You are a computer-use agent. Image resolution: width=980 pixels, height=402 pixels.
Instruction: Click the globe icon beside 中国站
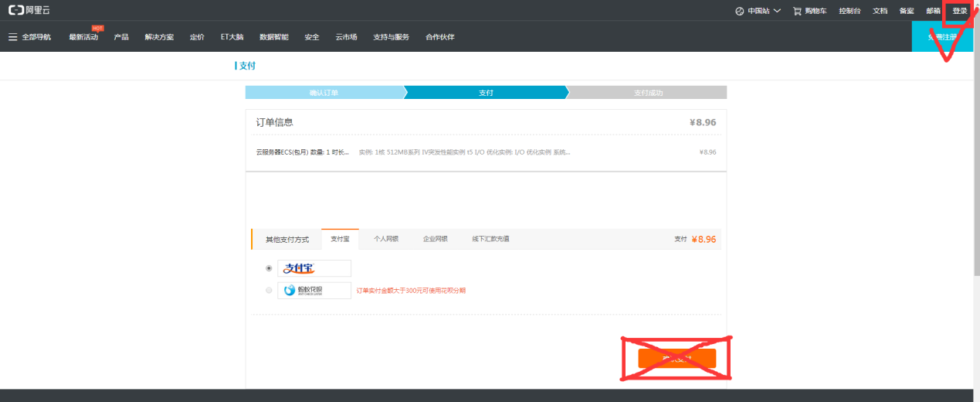pos(740,11)
